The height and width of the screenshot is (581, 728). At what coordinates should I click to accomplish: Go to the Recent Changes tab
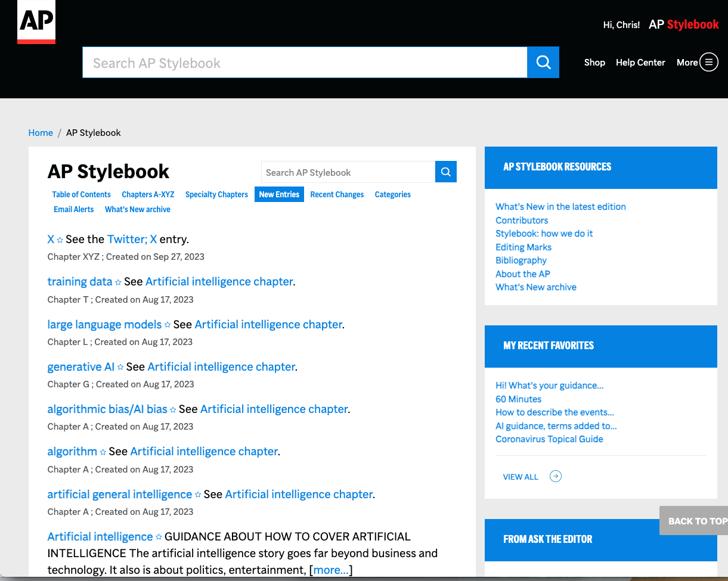click(337, 194)
